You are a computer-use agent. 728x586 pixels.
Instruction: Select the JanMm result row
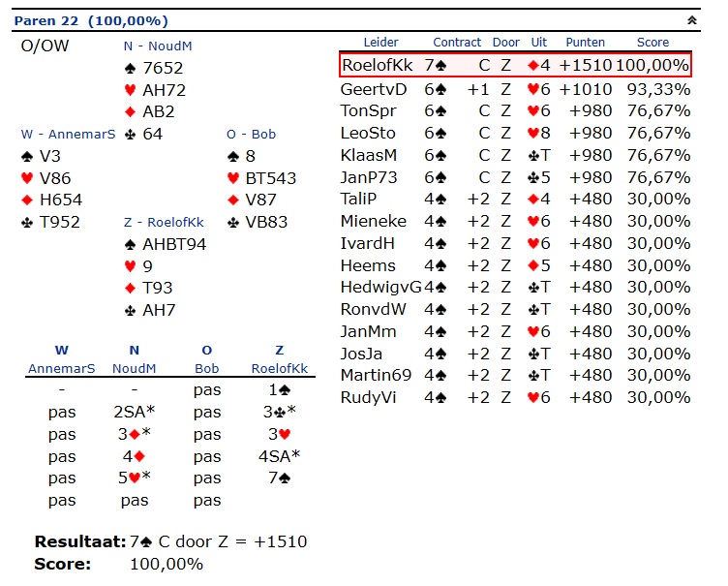tap(515, 331)
